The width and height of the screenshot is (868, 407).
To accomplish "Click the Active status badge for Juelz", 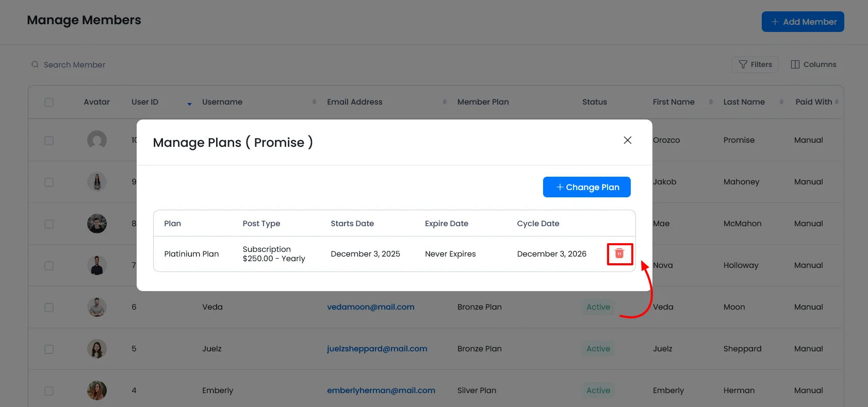I will pos(598,349).
